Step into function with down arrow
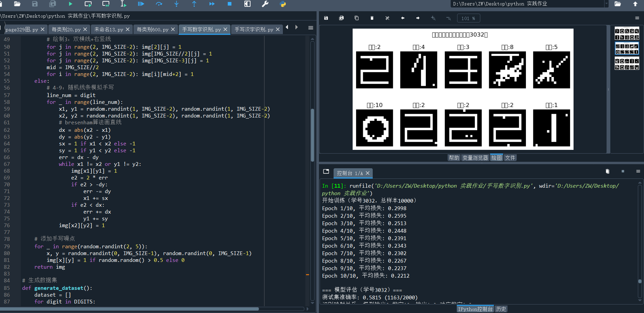The width and height of the screenshot is (644, 313). pos(176,4)
